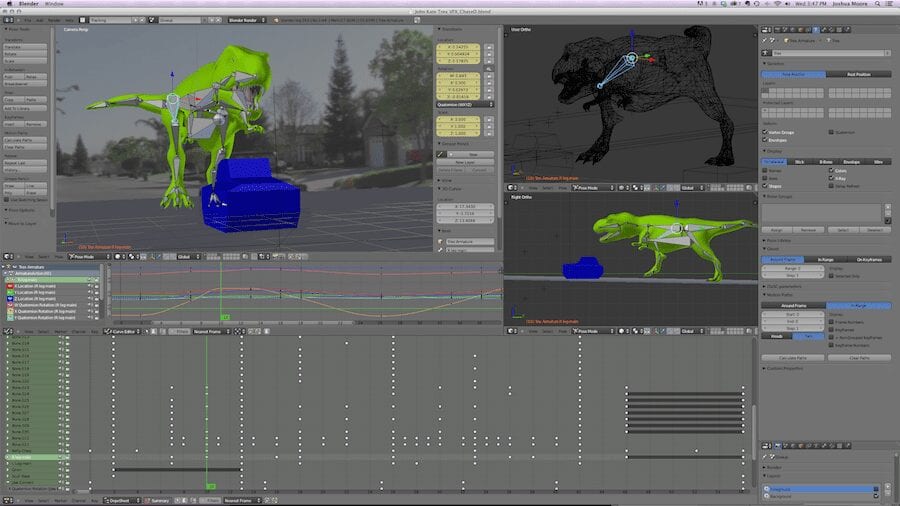This screenshot has width=900, height=506.
Task: Toggle Names display checkbox
Action: click(765, 170)
